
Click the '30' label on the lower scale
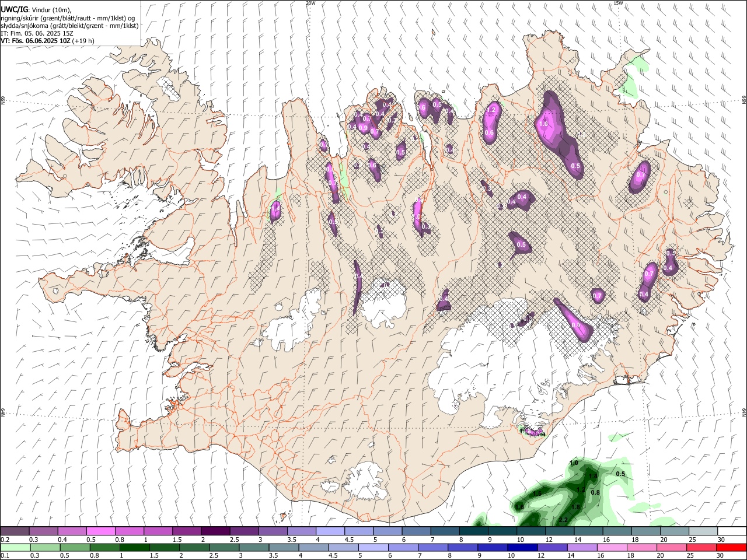[721, 556]
